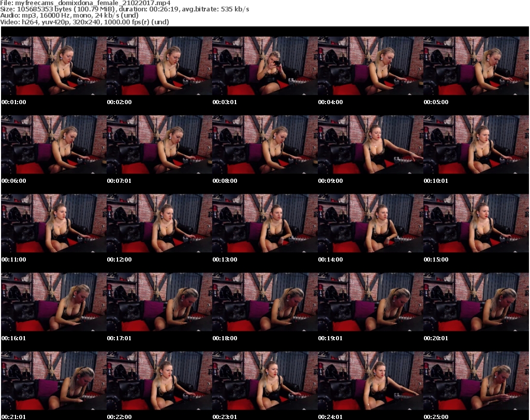Select the frame stamped 00:08:00
530x420 pixels.
point(264,144)
